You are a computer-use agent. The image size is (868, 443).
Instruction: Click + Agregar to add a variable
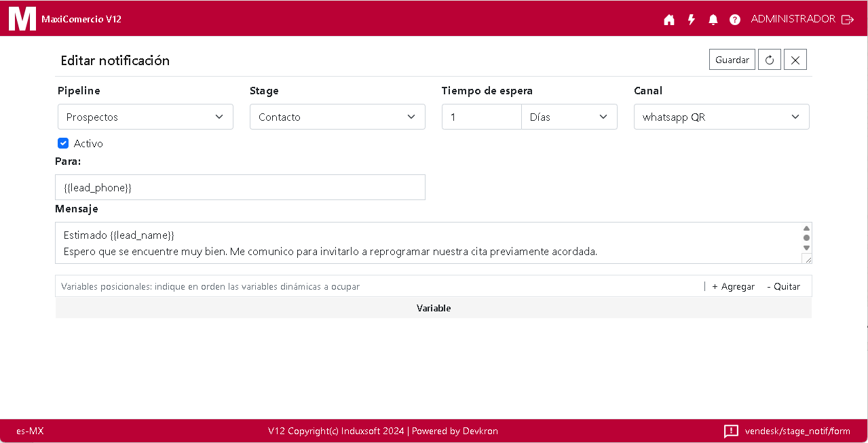tap(733, 286)
